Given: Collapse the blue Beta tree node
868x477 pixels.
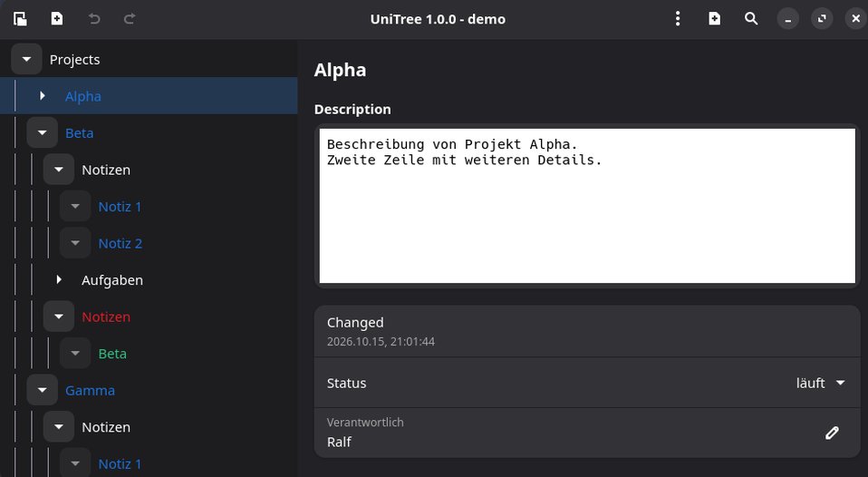Looking at the screenshot, I should (42, 133).
